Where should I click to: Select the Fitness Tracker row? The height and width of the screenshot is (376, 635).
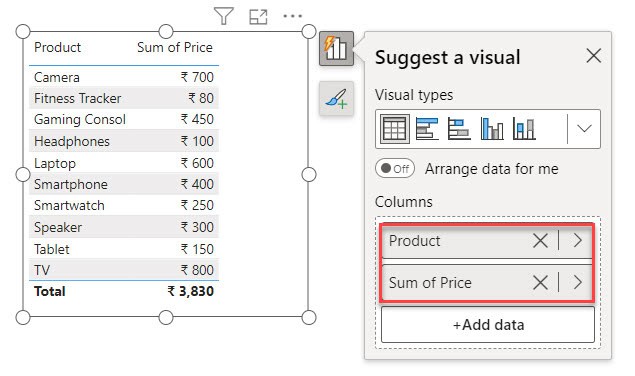pyautogui.click(x=124, y=98)
